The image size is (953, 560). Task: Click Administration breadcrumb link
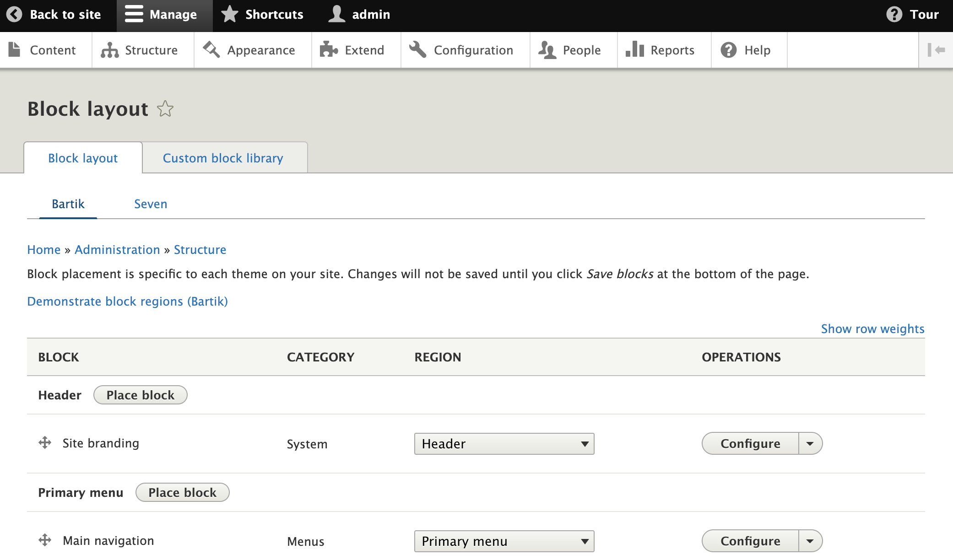click(117, 250)
